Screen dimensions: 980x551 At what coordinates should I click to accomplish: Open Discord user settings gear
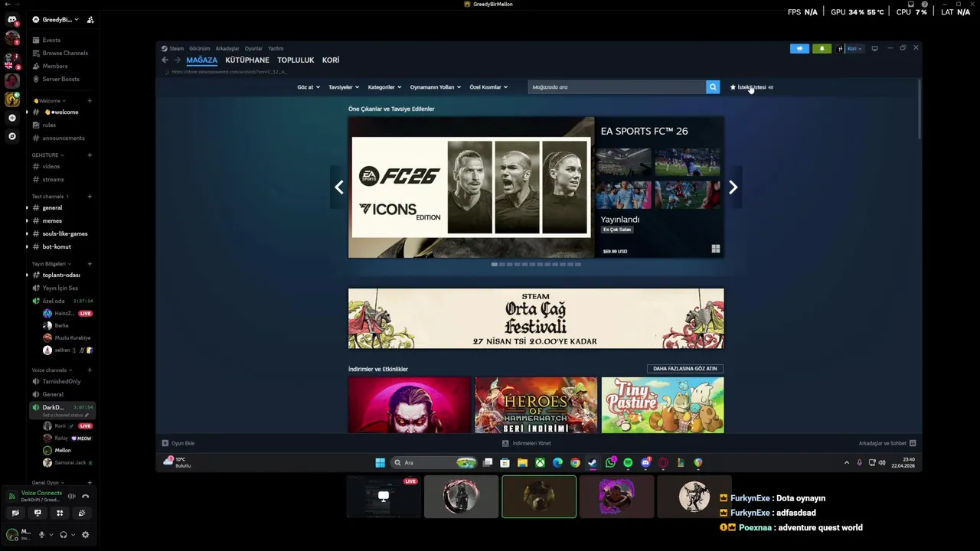point(85,535)
